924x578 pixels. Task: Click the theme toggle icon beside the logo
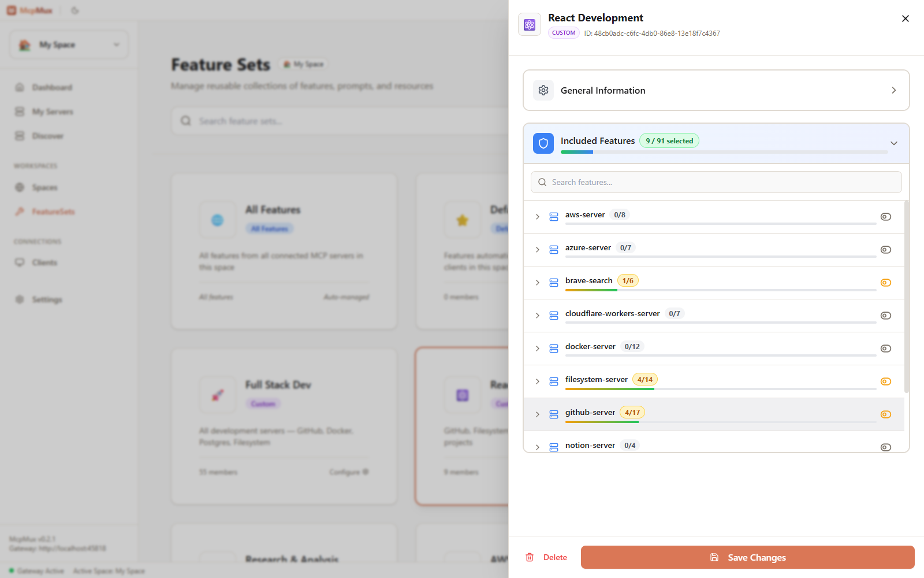(x=74, y=10)
